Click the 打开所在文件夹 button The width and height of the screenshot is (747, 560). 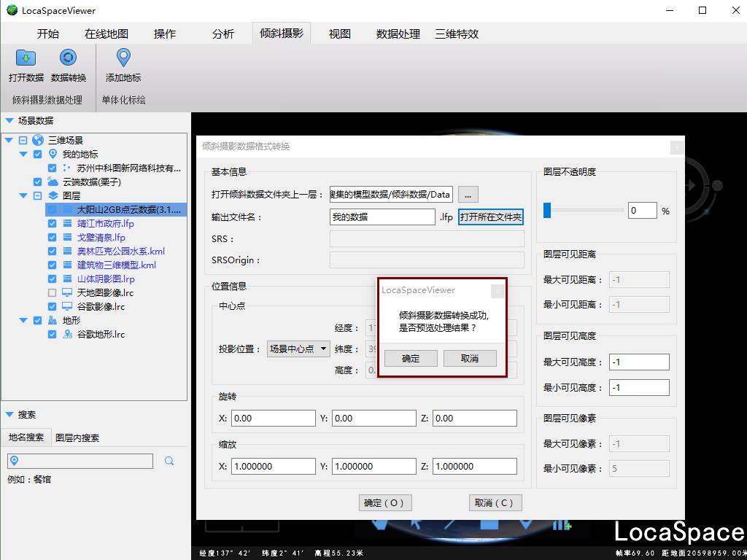click(x=491, y=217)
